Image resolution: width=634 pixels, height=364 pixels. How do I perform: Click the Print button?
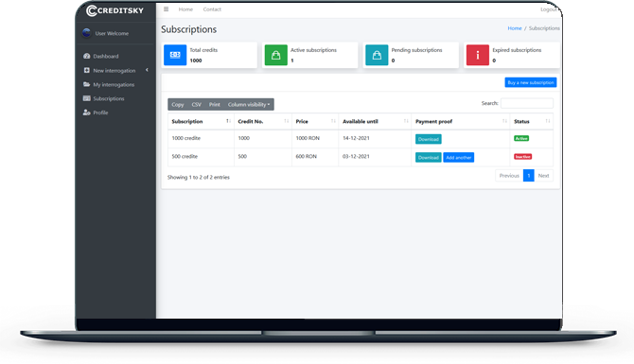point(214,104)
